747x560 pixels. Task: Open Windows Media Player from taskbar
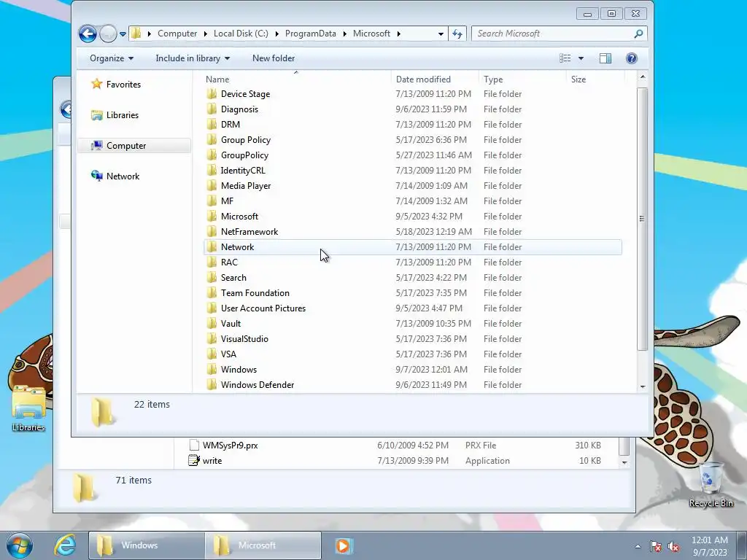(344, 545)
